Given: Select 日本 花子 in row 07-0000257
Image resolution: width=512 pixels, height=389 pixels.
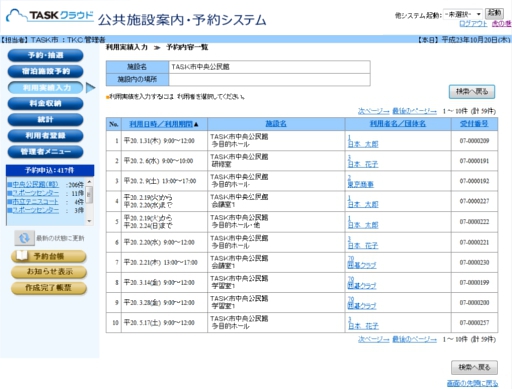Looking at the screenshot, I should tap(363, 326).
